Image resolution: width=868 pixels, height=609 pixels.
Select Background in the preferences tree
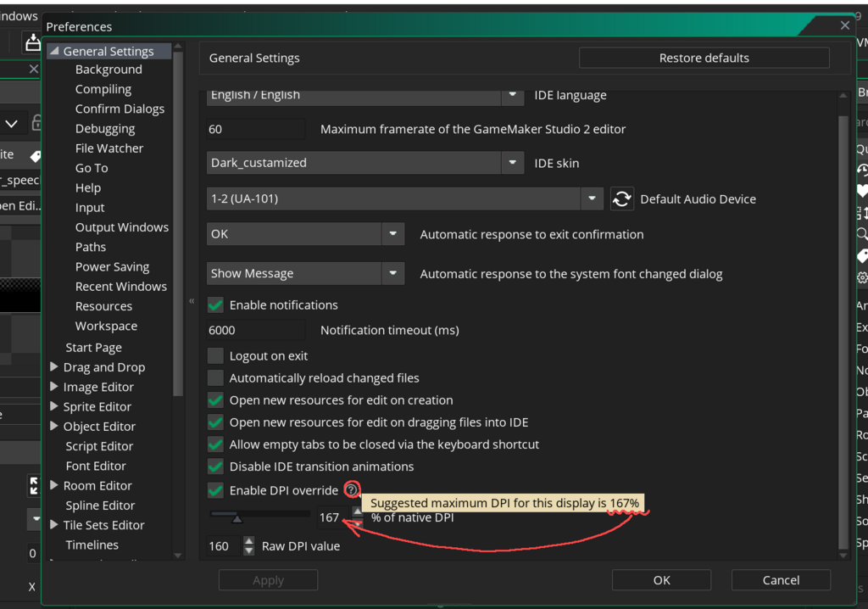click(x=108, y=70)
